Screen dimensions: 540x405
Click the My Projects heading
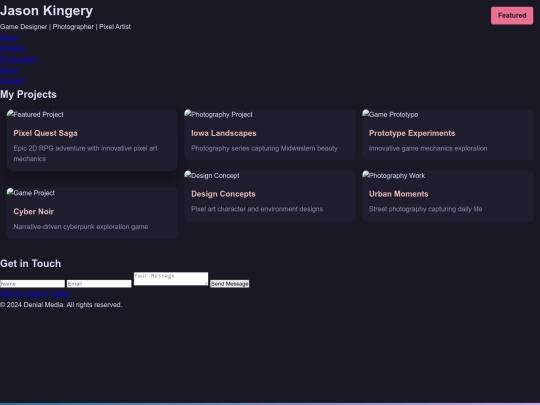click(28, 94)
